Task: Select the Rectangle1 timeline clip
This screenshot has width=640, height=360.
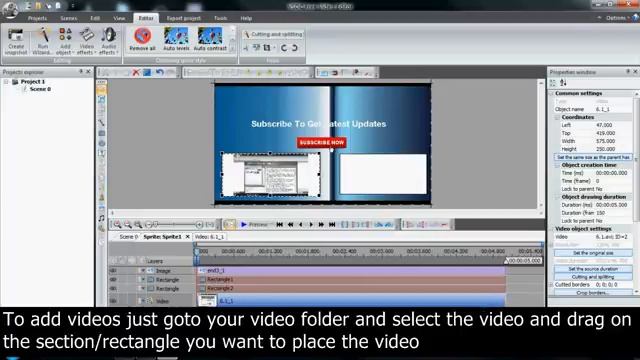Action: [351, 280]
